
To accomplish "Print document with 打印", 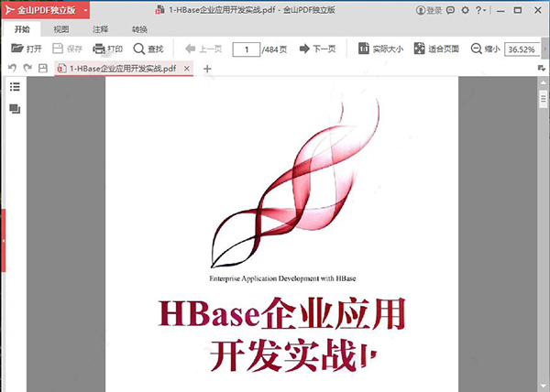I will [107, 49].
